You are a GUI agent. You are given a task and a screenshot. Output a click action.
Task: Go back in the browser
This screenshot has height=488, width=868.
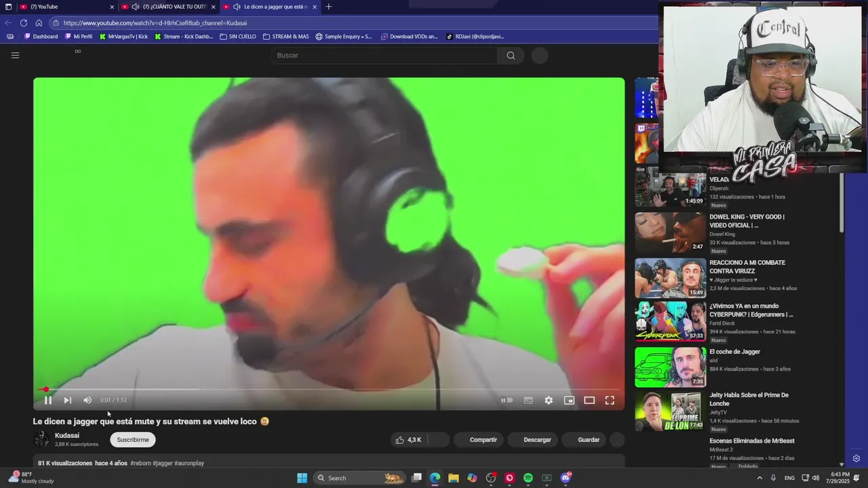click(x=8, y=23)
